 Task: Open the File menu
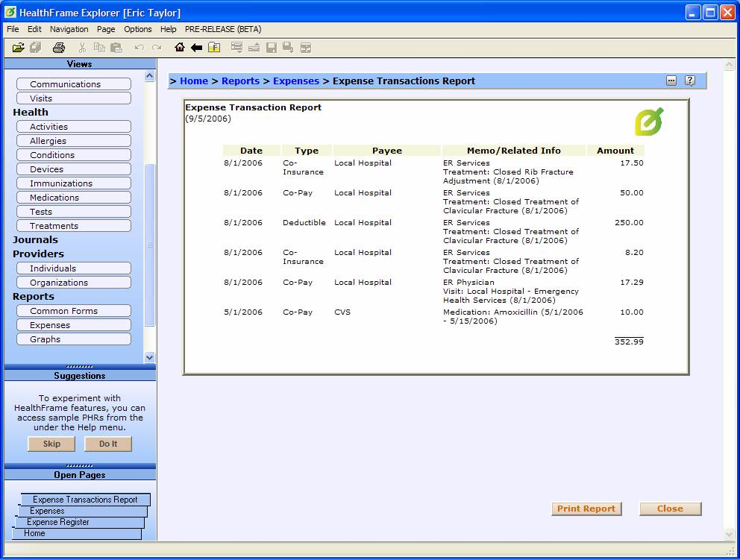click(x=13, y=29)
